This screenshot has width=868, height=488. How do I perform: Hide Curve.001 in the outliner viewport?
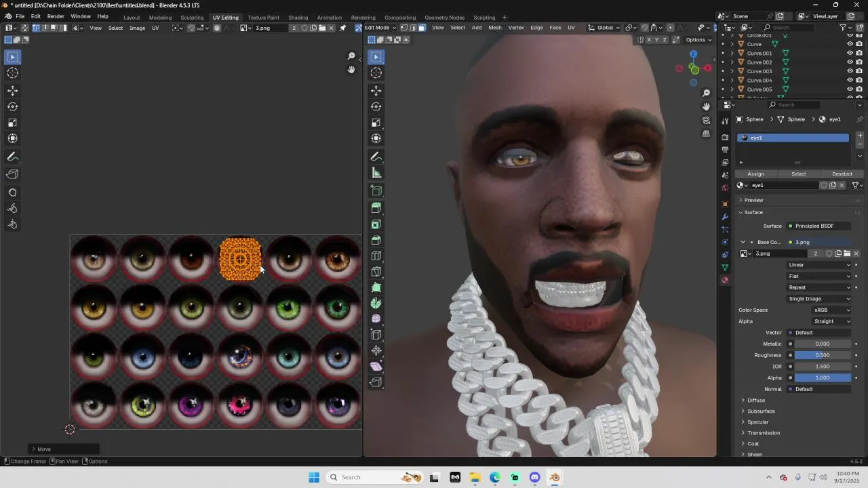coord(850,53)
